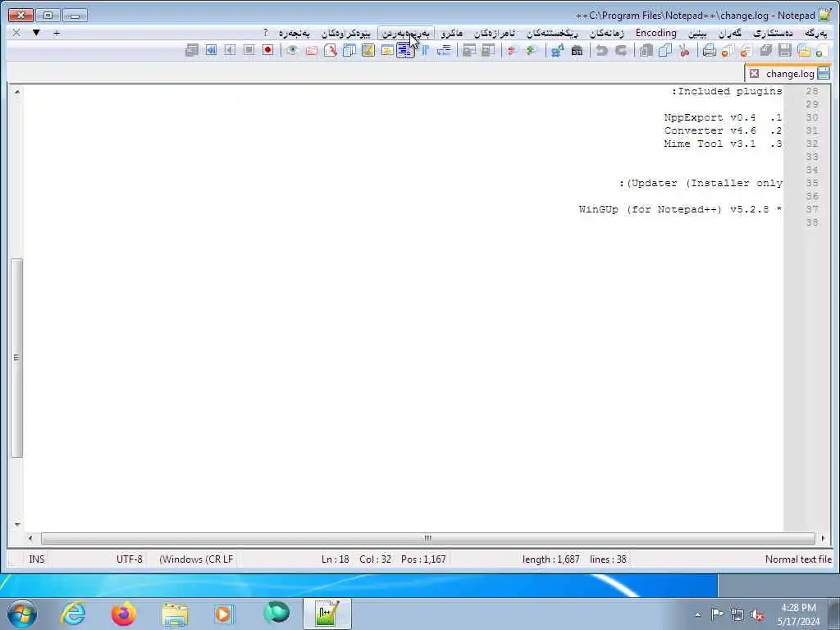The width and height of the screenshot is (840, 630).
Task: Toggle Word Wrap from the toolbar
Action: tap(444, 51)
